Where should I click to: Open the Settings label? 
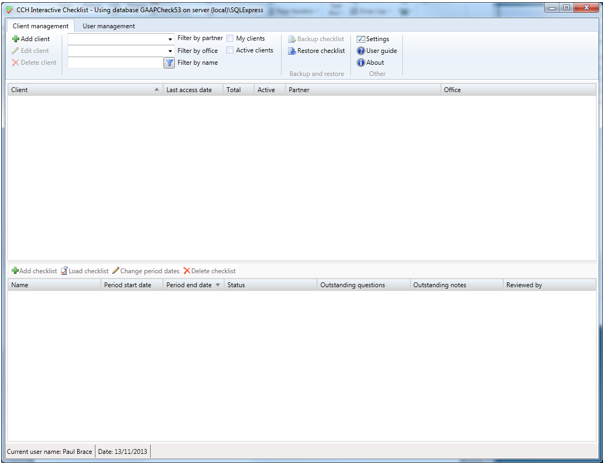(378, 39)
